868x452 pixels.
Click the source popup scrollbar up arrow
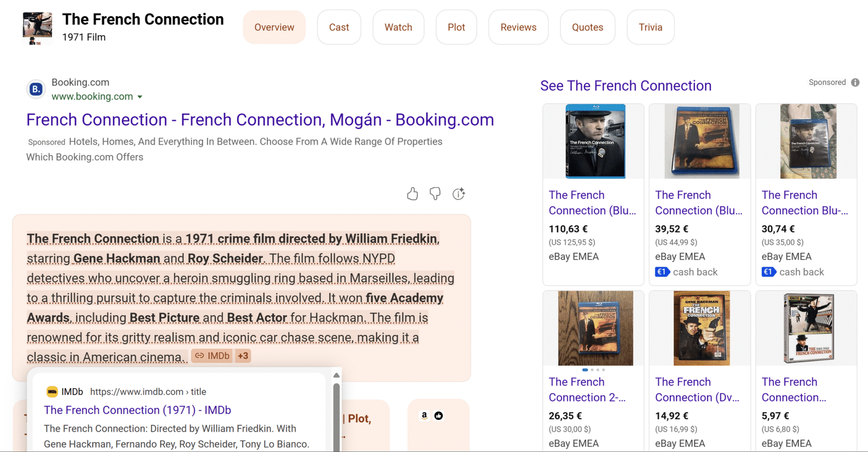coord(336,375)
